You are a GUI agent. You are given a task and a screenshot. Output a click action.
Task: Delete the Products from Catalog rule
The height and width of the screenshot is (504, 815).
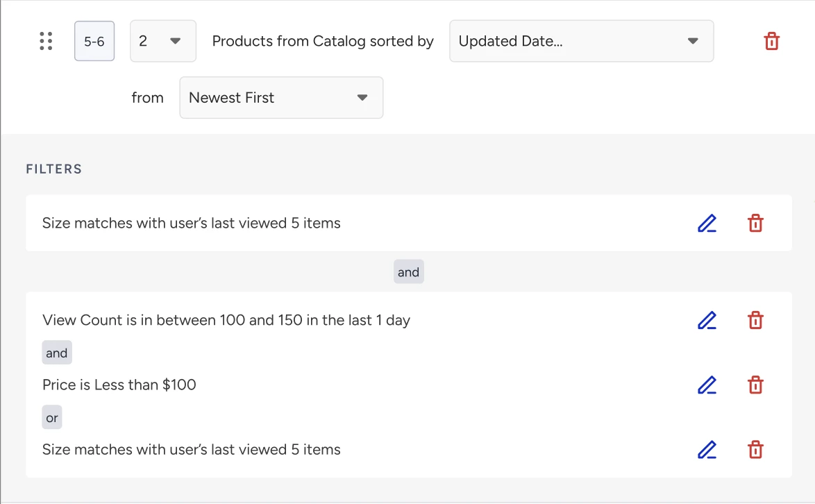[772, 41]
